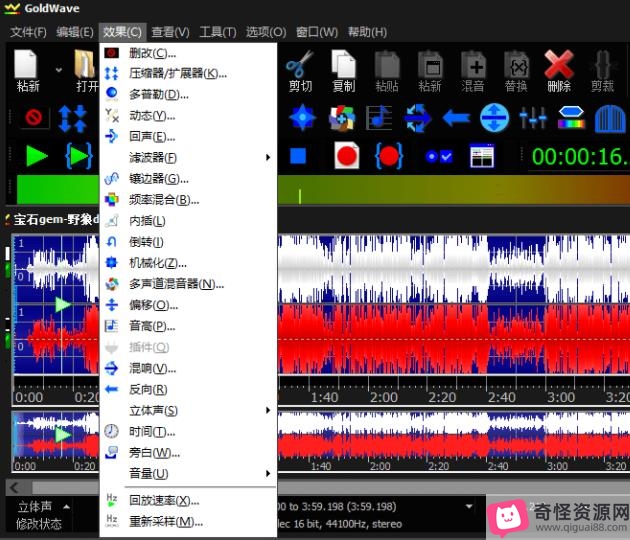Click the blue Stop button

click(x=298, y=156)
